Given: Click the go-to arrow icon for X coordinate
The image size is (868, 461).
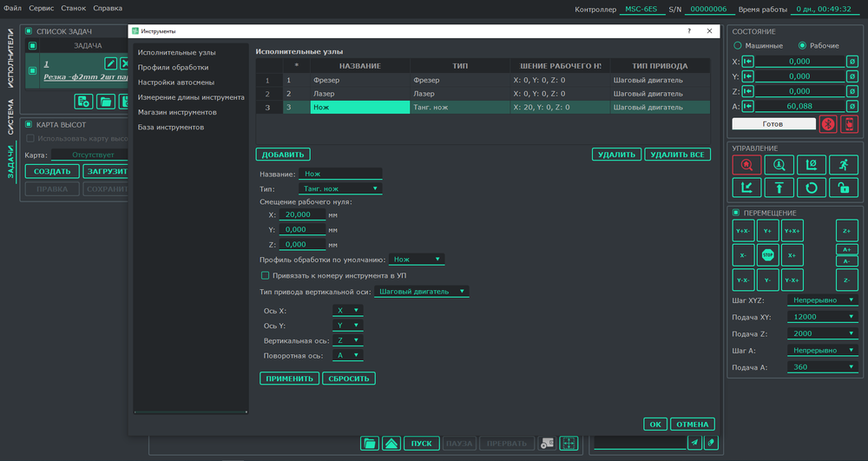Looking at the screenshot, I should (x=747, y=62).
